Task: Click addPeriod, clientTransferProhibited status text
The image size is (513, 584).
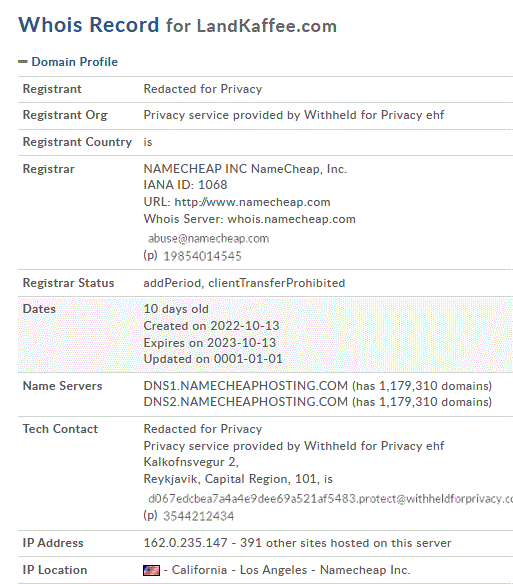Action: [244, 283]
